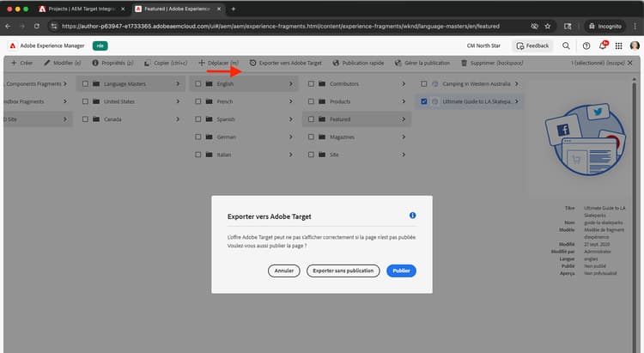Tick the United States folder checkbox
Viewport: 644px width, 353px height.
point(85,101)
